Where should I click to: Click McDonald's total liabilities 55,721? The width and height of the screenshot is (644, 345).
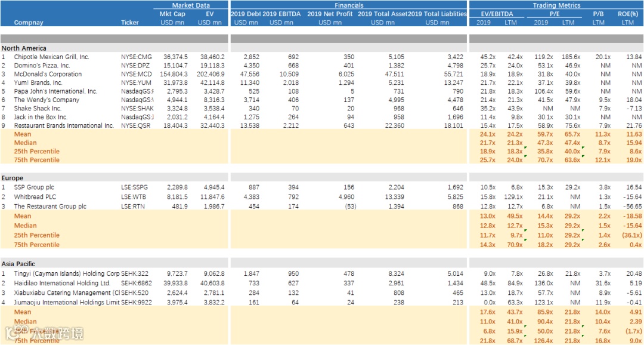(x=454, y=74)
